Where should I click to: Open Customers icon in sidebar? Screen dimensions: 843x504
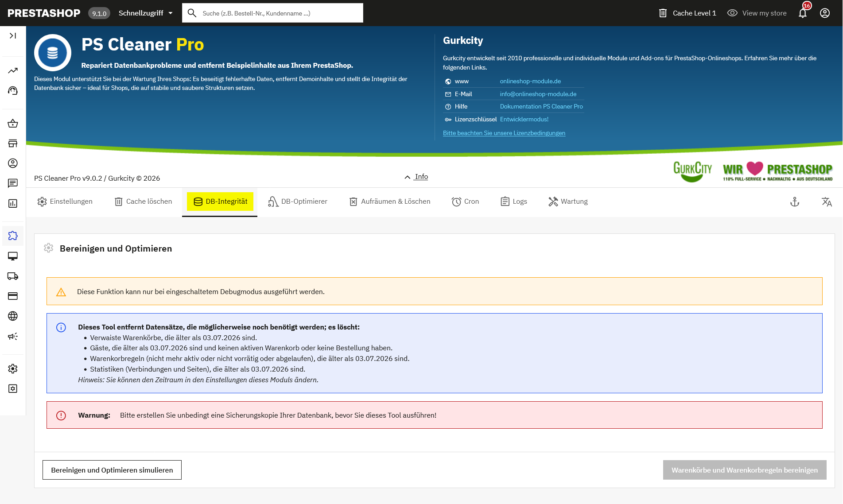coord(13,163)
